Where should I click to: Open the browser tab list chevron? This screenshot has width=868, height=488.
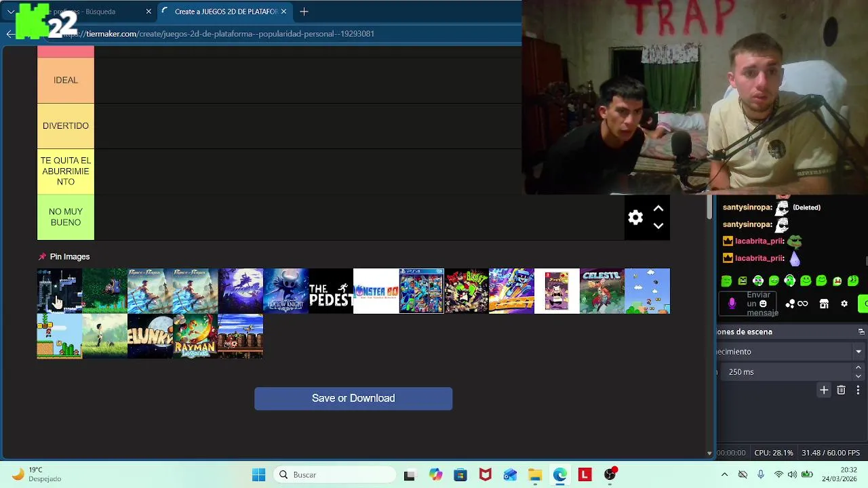pos(11,12)
